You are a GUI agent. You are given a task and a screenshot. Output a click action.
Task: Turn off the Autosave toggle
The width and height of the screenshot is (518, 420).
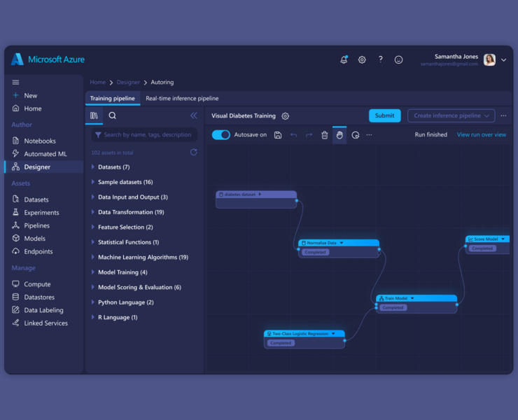221,135
